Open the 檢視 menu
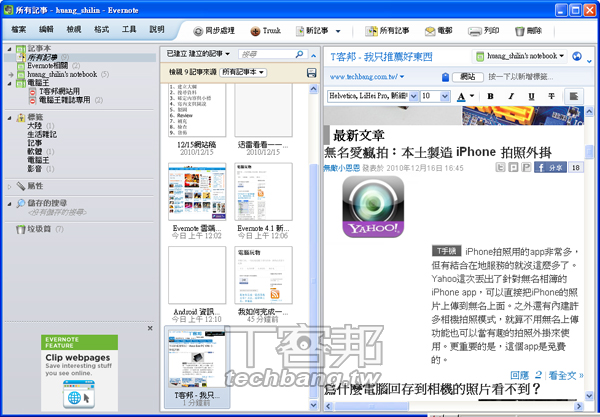 point(73,29)
